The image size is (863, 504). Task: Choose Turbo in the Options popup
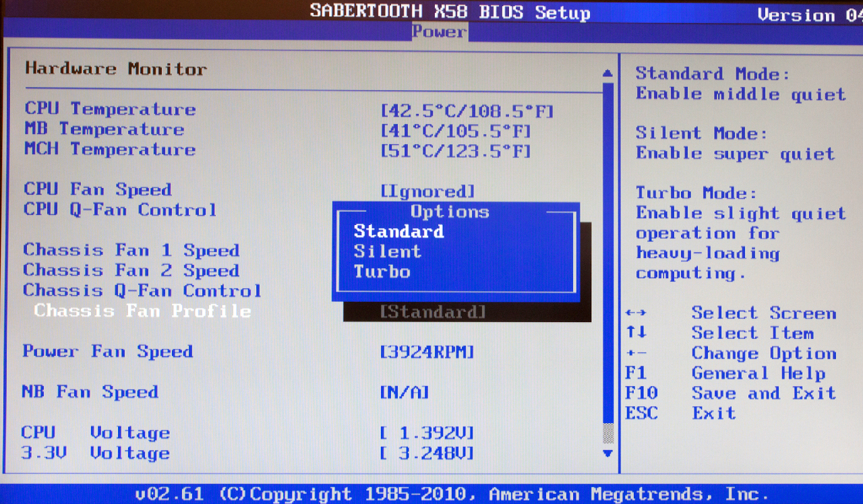click(x=382, y=272)
